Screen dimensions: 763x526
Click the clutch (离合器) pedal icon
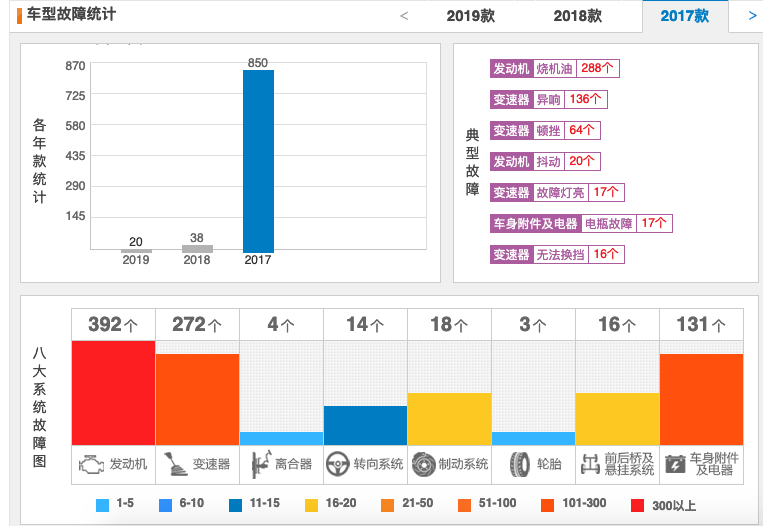(261, 464)
